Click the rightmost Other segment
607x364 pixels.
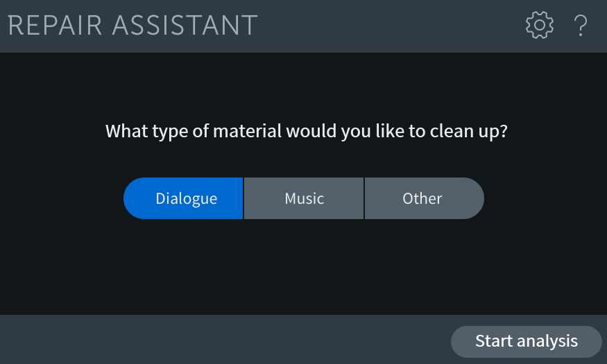[425, 198]
